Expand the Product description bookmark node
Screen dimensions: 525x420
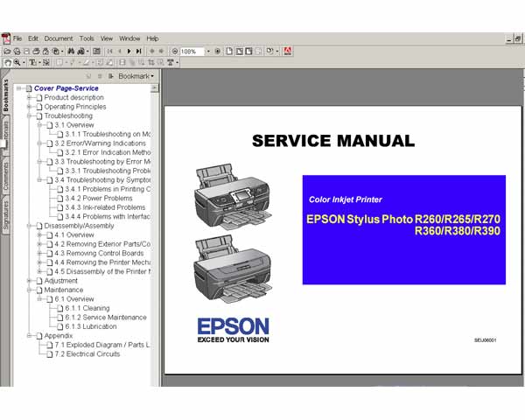point(30,97)
